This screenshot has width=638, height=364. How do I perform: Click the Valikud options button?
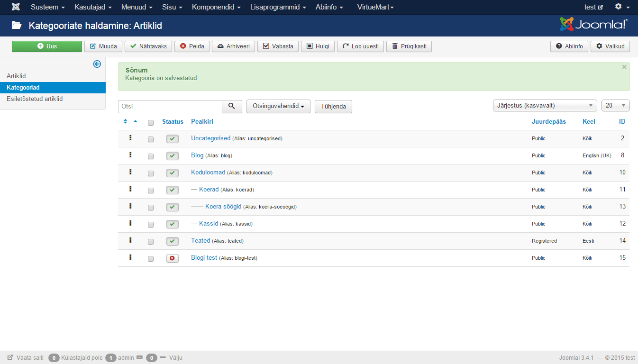pos(610,46)
